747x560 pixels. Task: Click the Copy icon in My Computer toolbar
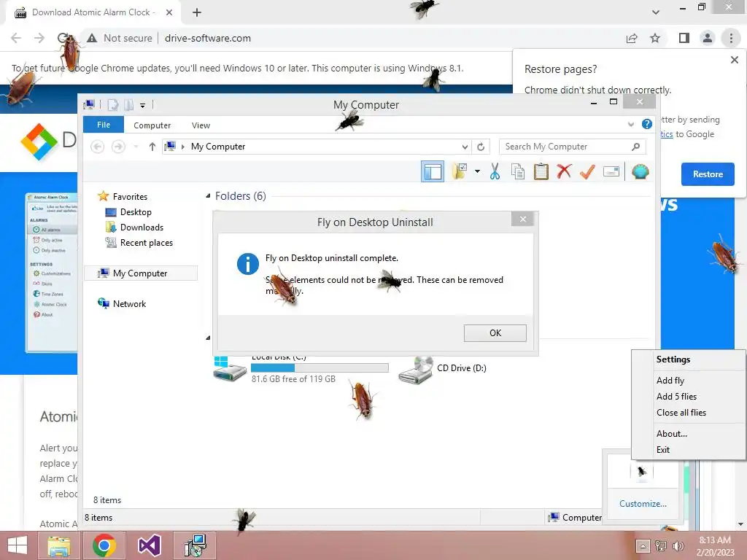[x=518, y=171]
